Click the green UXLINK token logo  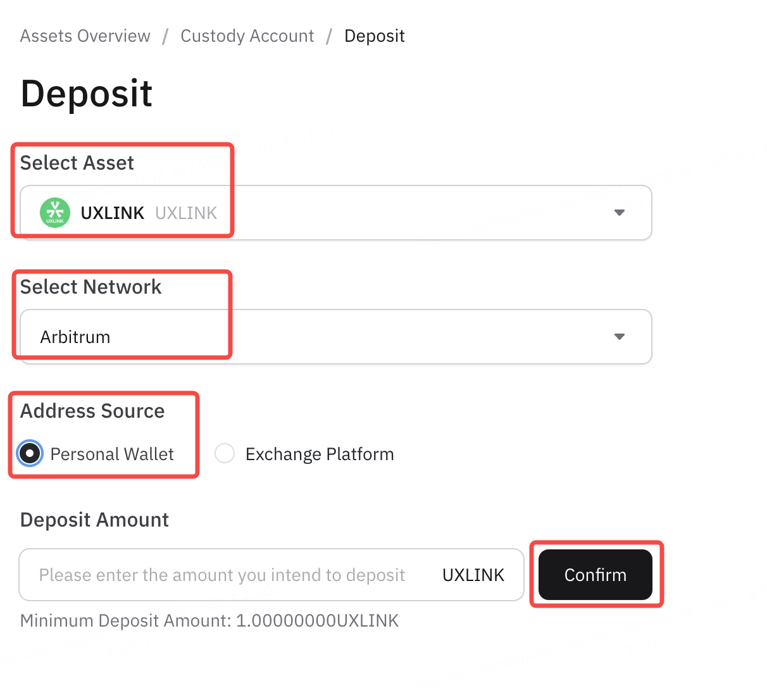pyautogui.click(x=55, y=213)
